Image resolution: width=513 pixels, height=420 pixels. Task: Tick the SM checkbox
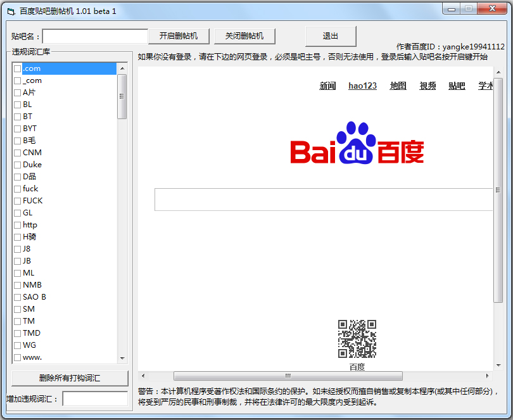pos(17,309)
